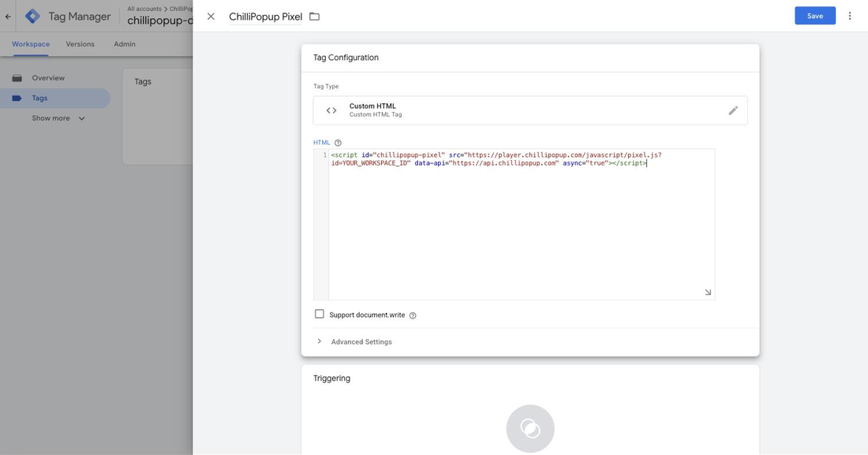Click the All accounts breadcrumb link

click(x=144, y=9)
